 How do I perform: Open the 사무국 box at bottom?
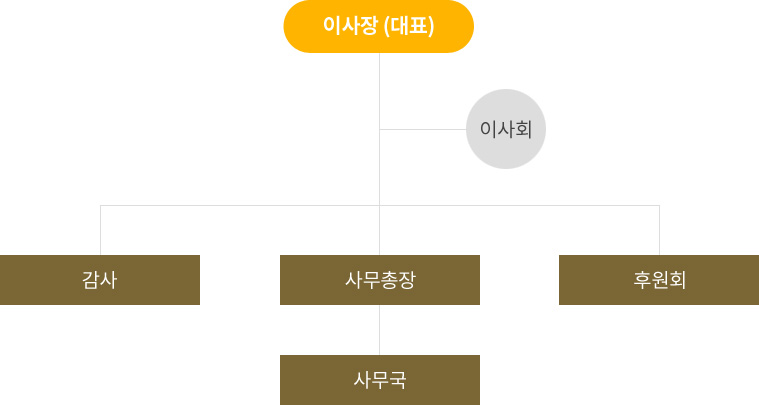[x=380, y=380]
